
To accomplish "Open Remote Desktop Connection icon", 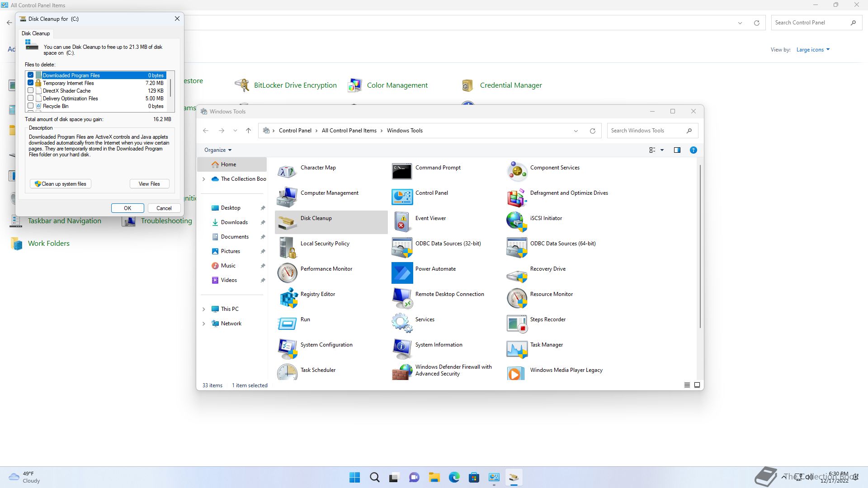I will pyautogui.click(x=402, y=298).
